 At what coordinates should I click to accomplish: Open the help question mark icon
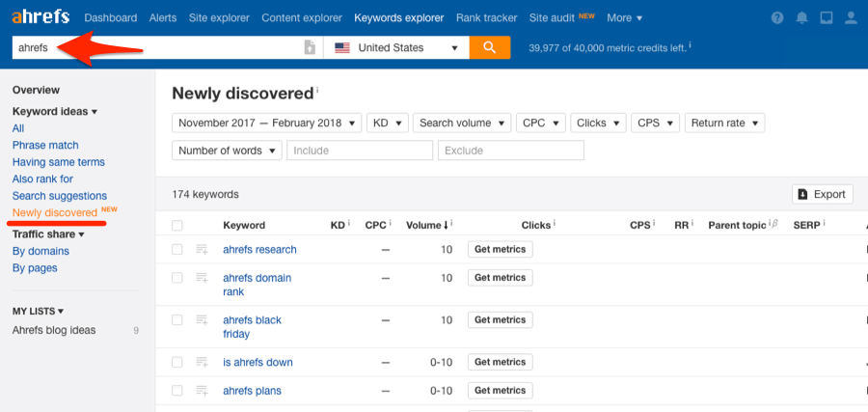coord(777,17)
